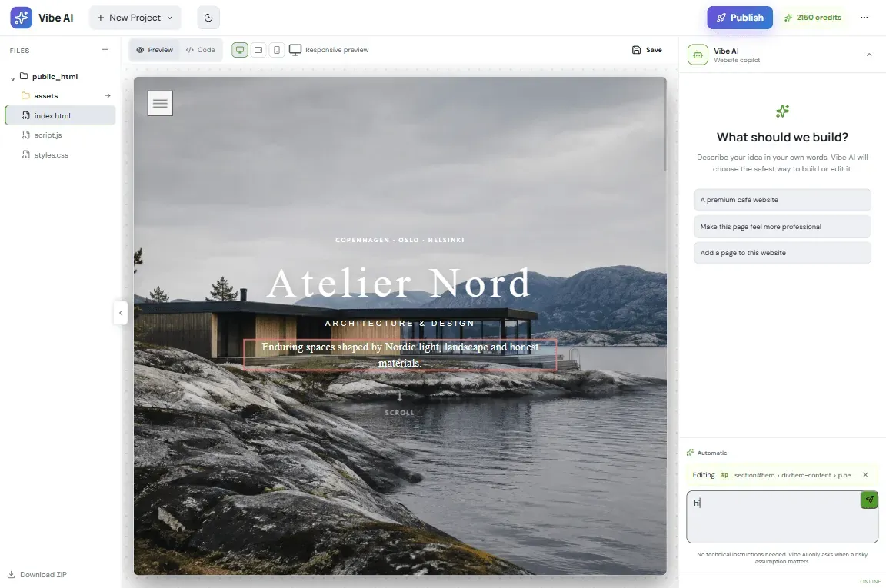Open the hamburger menu in the page preview

pyautogui.click(x=160, y=103)
